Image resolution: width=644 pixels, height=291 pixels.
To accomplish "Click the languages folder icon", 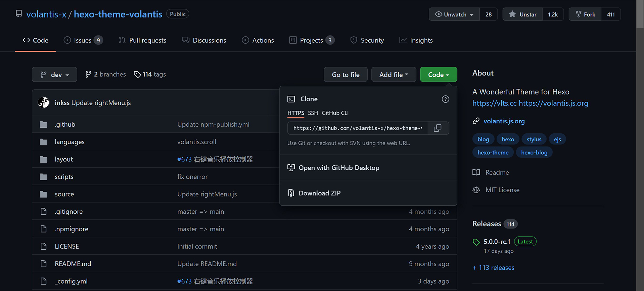I will coord(43,142).
